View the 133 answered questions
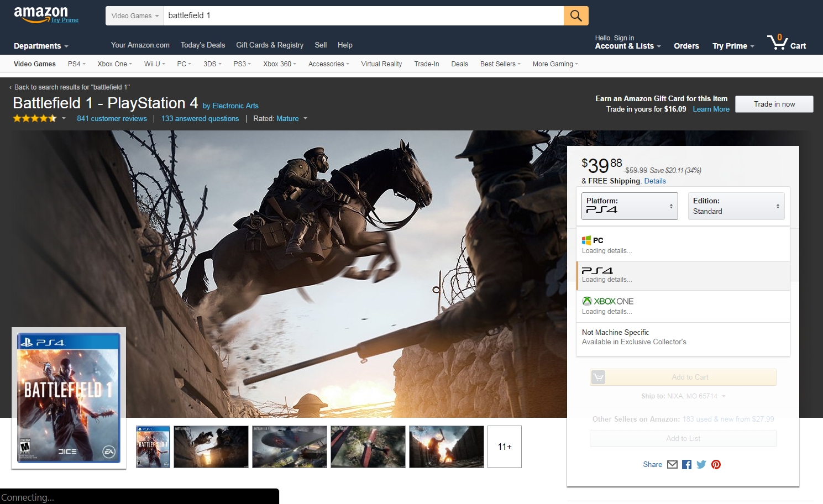This screenshot has height=504, width=823. click(x=200, y=118)
